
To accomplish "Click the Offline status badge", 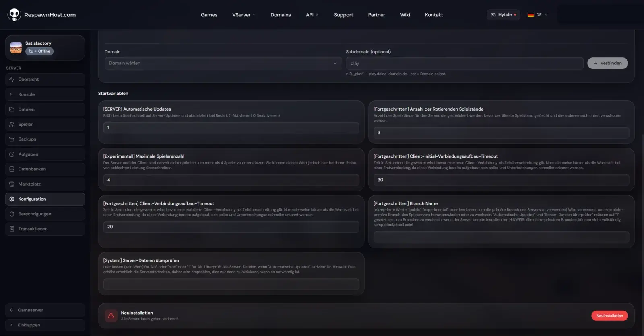I will click(39, 51).
